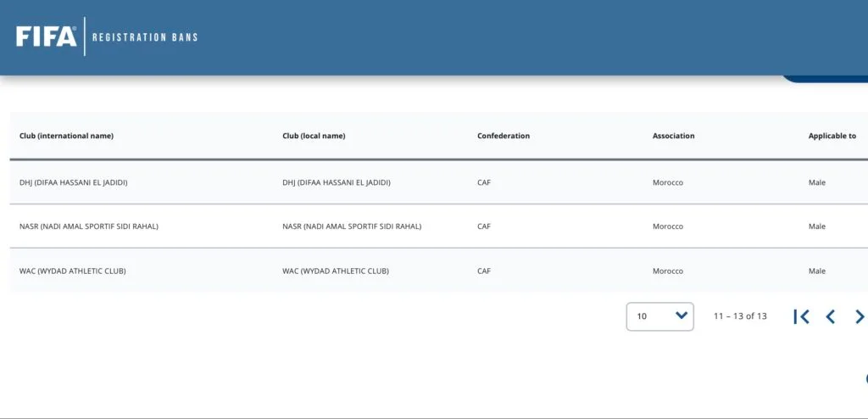Click the dropdown chevron in page size box
Viewport: 868px width, 419px height.
[682, 316]
